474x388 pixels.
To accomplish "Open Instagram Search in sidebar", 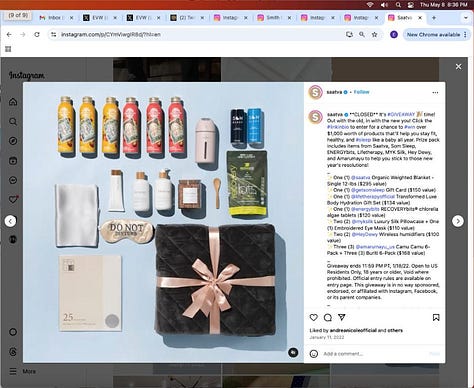I will 13,121.
